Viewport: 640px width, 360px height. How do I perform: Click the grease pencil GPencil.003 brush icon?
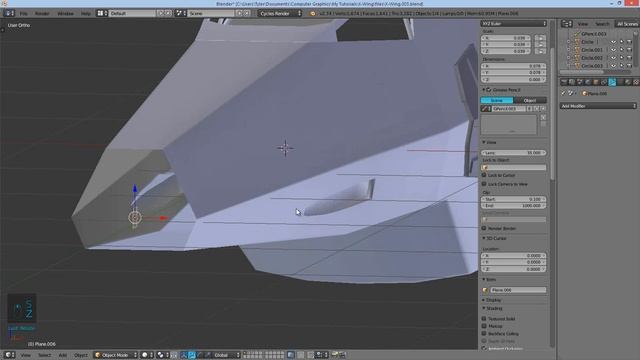tap(486, 109)
